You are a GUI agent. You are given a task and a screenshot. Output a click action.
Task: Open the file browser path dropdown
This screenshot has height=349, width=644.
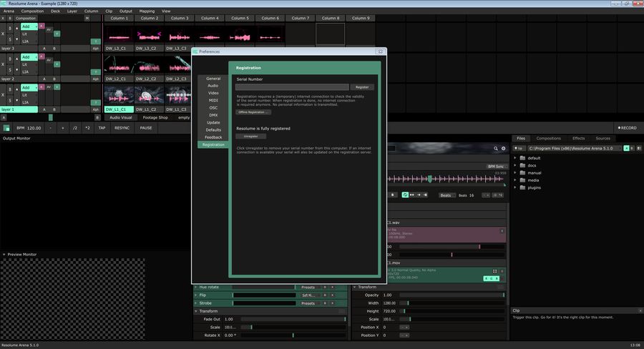coord(574,148)
